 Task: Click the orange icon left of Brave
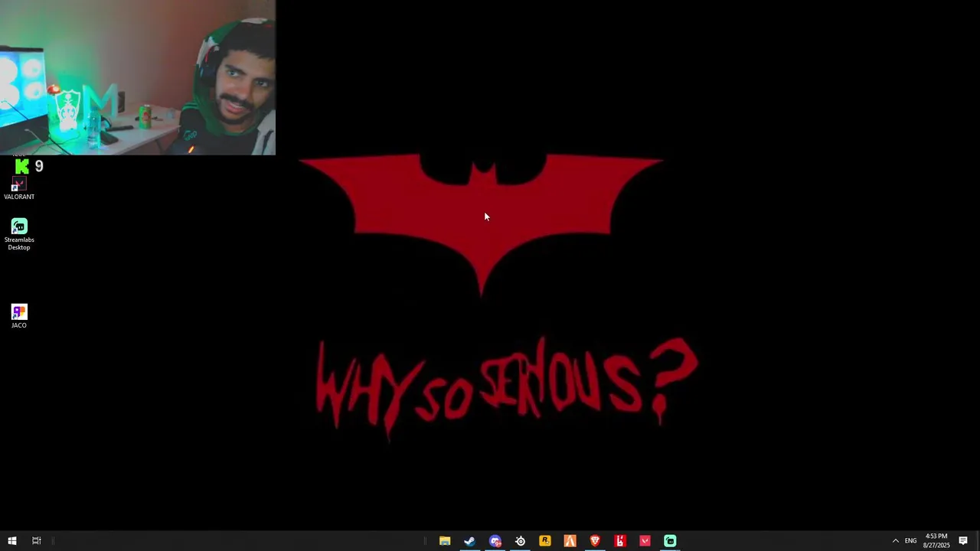tap(570, 541)
